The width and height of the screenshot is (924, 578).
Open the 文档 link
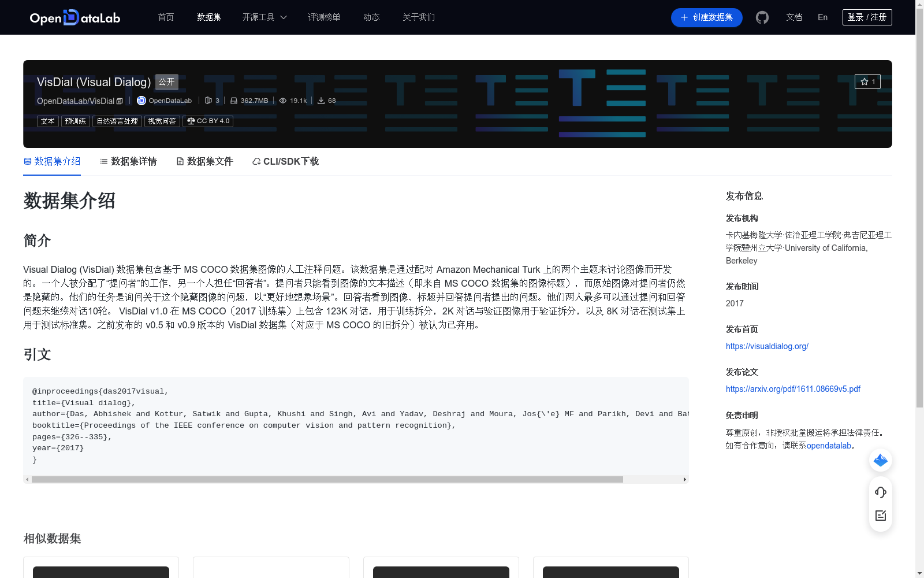(x=794, y=17)
